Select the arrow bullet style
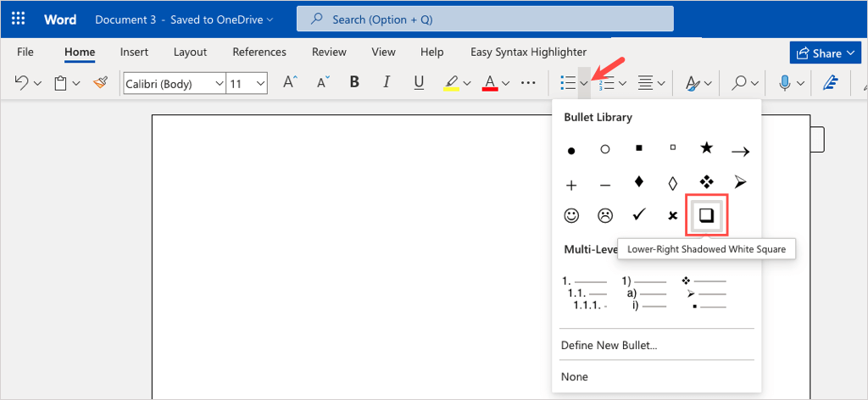The image size is (868, 400). [x=740, y=152]
